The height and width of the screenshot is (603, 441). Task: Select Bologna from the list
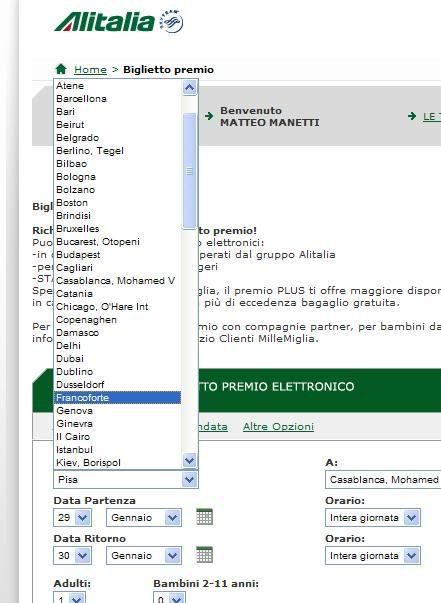click(118, 177)
